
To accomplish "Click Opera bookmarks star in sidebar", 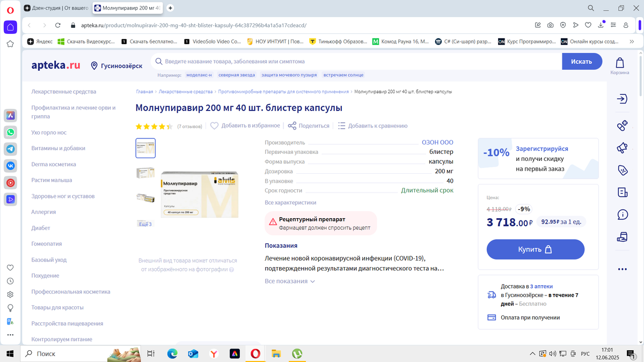I will coord(10,44).
